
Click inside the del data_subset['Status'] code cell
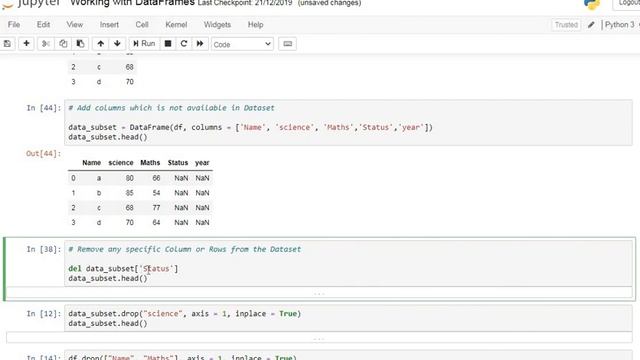[x=348, y=263]
